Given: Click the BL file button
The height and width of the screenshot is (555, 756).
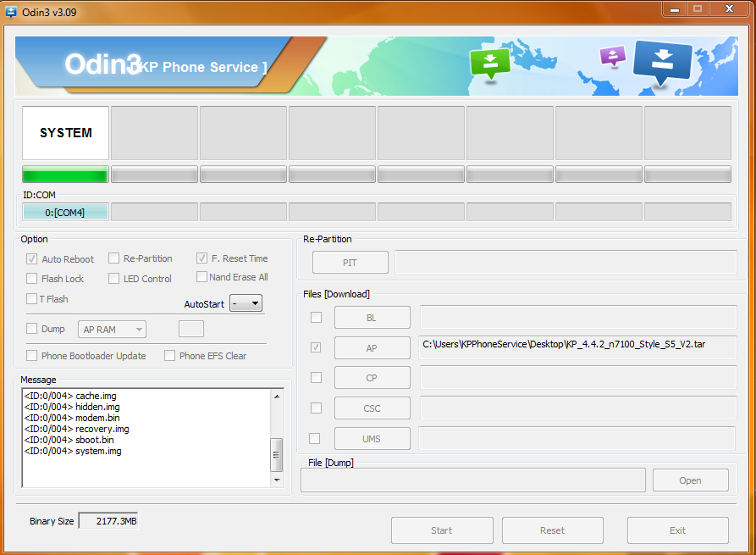Looking at the screenshot, I should pos(372,318).
